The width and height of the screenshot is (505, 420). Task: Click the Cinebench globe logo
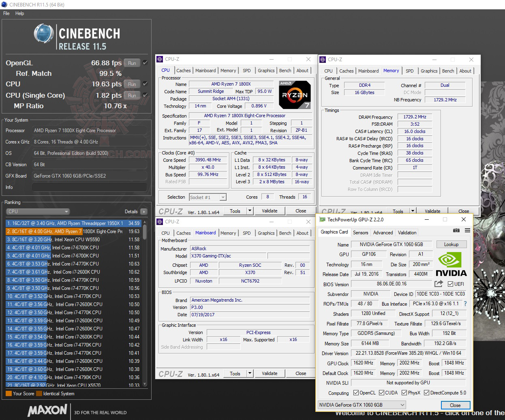coord(44,33)
